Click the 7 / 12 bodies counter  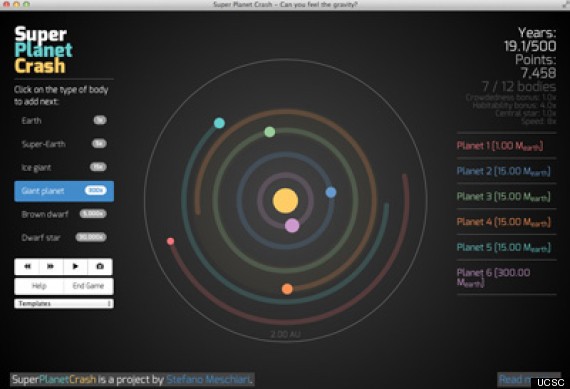(519, 87)
